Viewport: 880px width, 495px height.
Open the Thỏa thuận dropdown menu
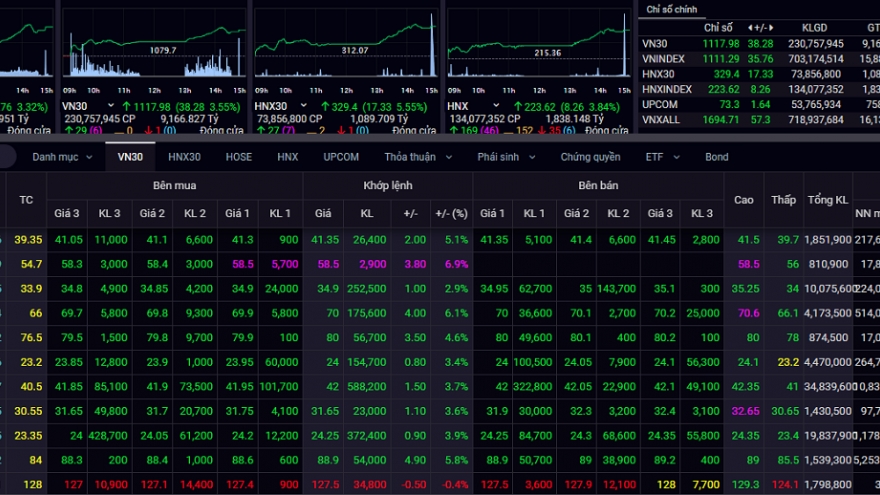pos(417,157)
